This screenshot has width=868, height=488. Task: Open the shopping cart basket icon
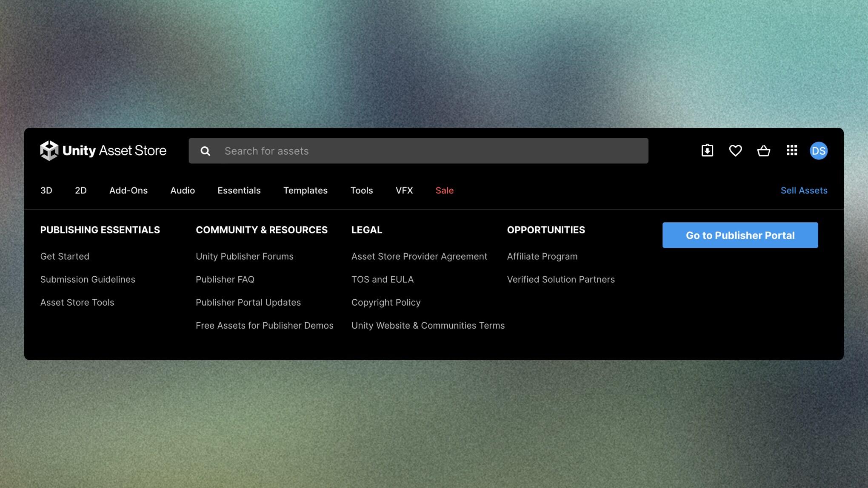click(763, 150)
